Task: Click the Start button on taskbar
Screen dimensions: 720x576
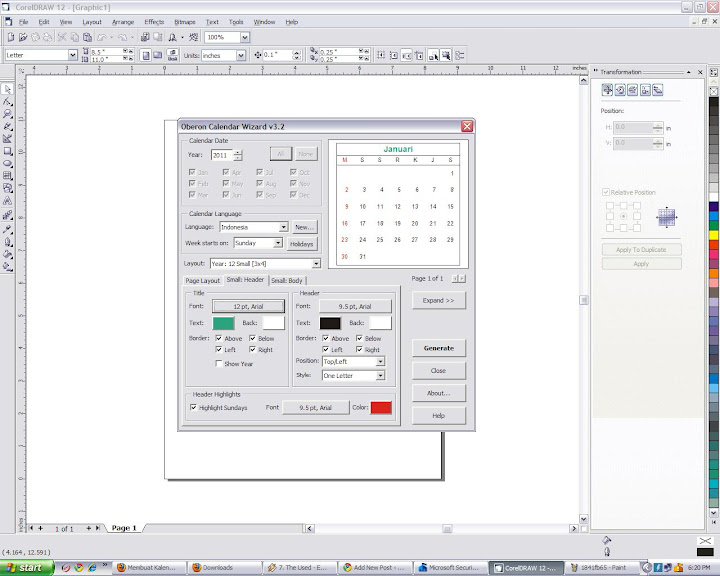Action: pos(26,568)
